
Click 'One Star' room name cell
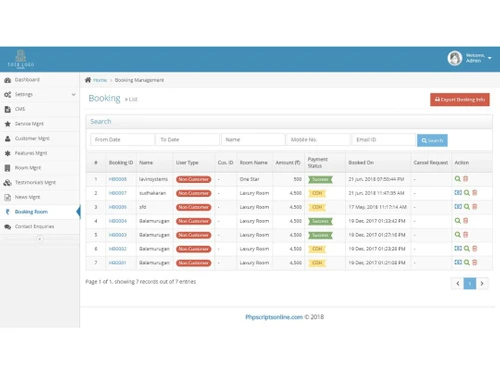[x=249, y=179]
